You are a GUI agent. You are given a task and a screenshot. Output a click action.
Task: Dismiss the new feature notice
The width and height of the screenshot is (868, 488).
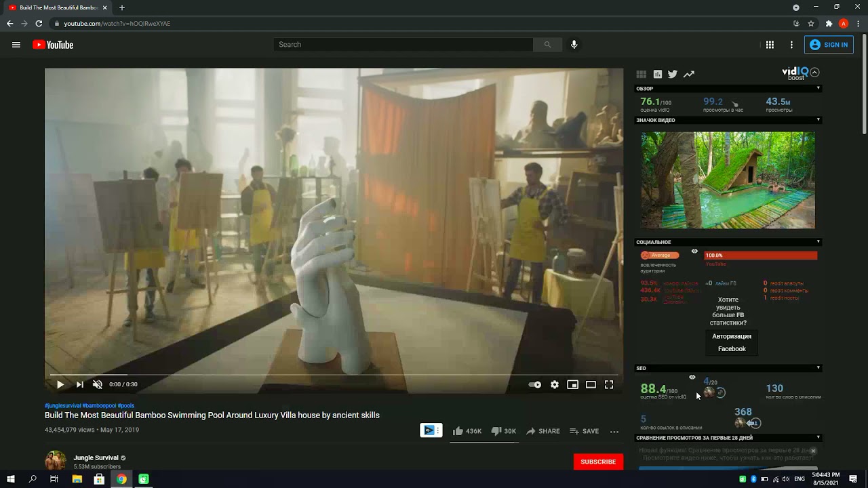(x=813, y=451)
